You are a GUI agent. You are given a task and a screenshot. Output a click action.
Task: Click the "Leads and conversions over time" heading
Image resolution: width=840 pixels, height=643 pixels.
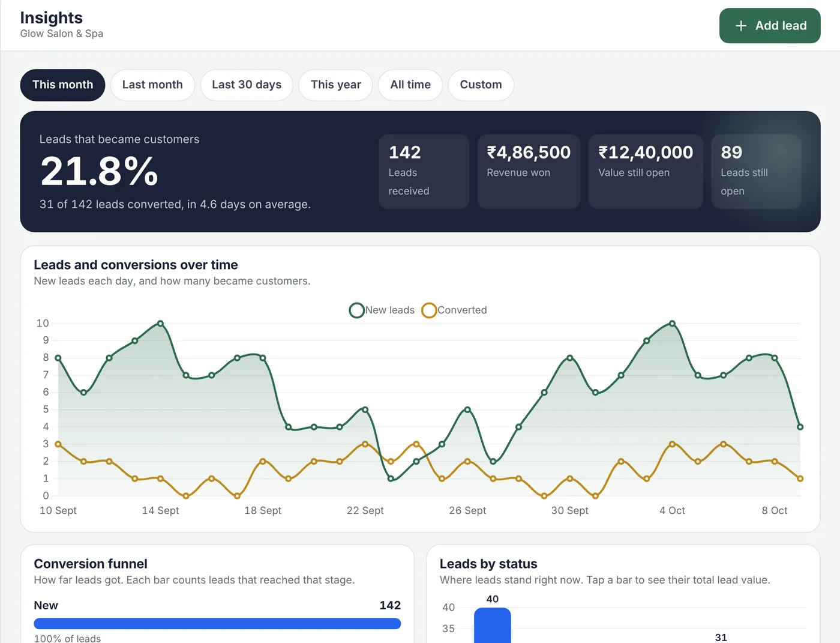[x=136, y=265]
